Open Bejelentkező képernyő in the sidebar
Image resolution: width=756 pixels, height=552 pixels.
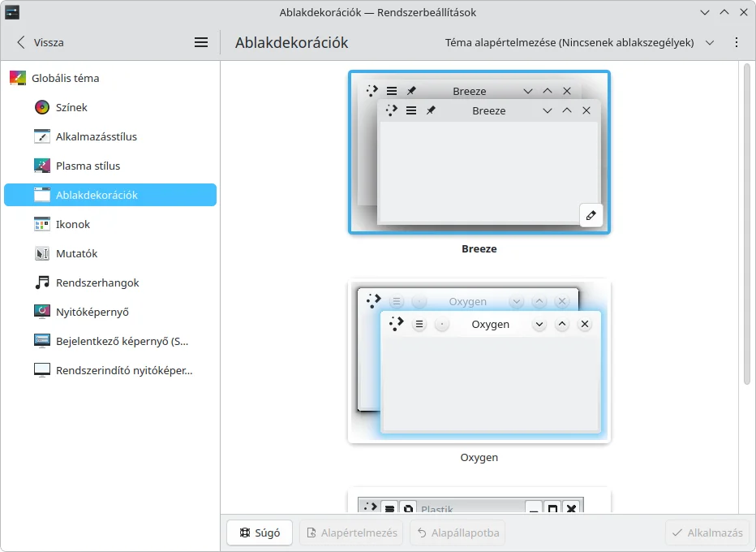[x=110, y=341]
